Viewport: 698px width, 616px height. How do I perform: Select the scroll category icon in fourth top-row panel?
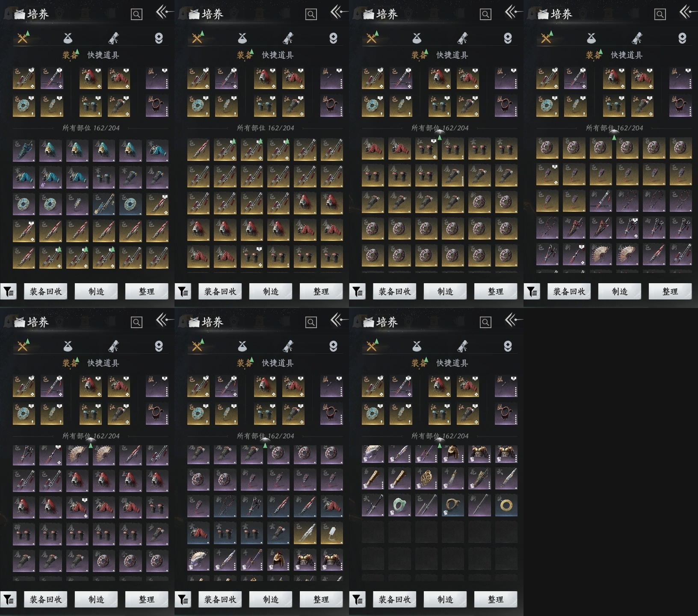point(637,38)
